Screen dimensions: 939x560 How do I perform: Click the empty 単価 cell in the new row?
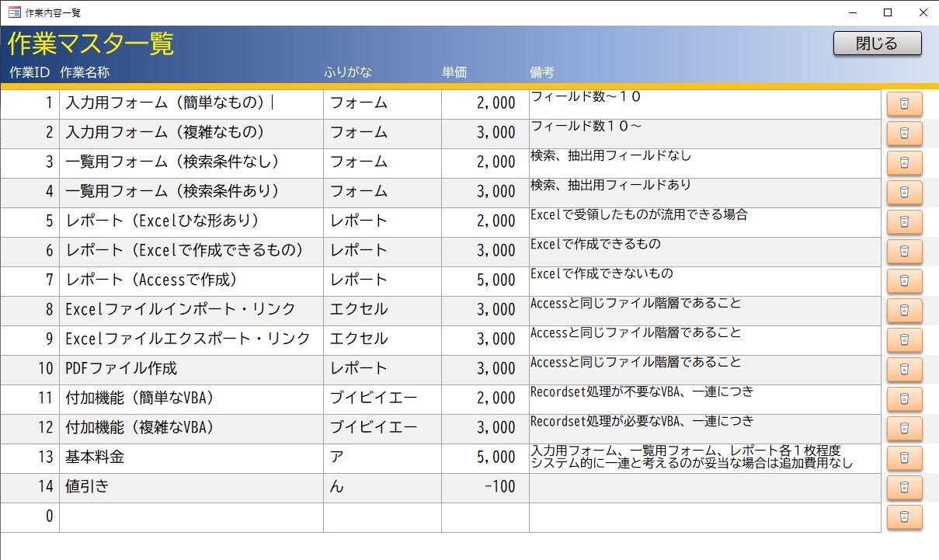[485, 517]
